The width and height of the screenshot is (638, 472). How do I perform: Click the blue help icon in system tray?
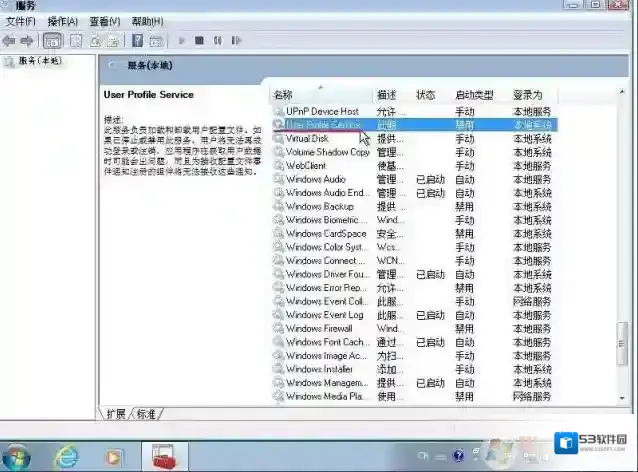tap(458, 455)
